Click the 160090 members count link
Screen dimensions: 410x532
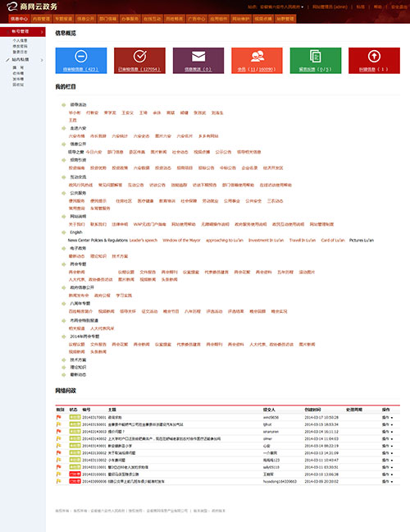(266, 69)
